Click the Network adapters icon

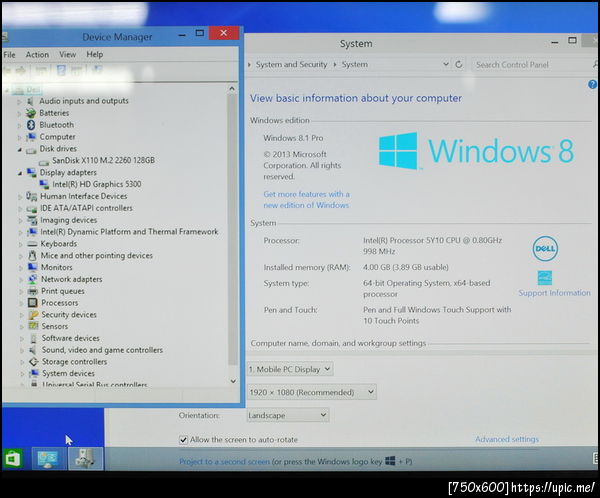33,279
